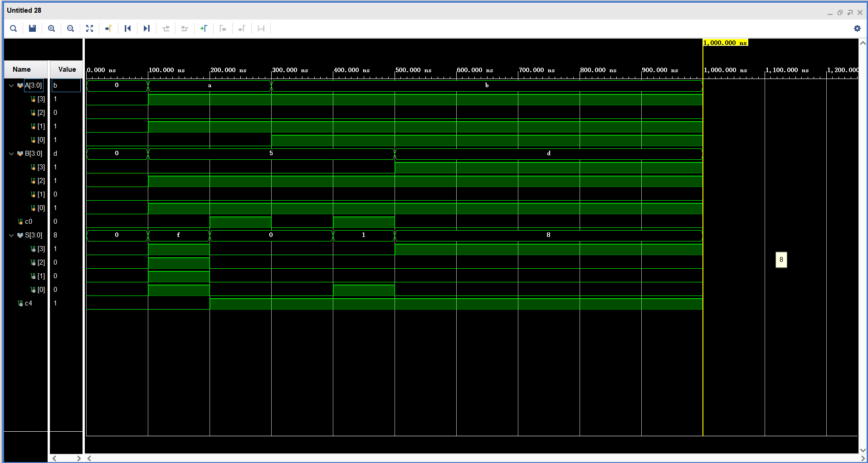Go to the last simulation time
The image size is (868, 463).
[146, 28]
